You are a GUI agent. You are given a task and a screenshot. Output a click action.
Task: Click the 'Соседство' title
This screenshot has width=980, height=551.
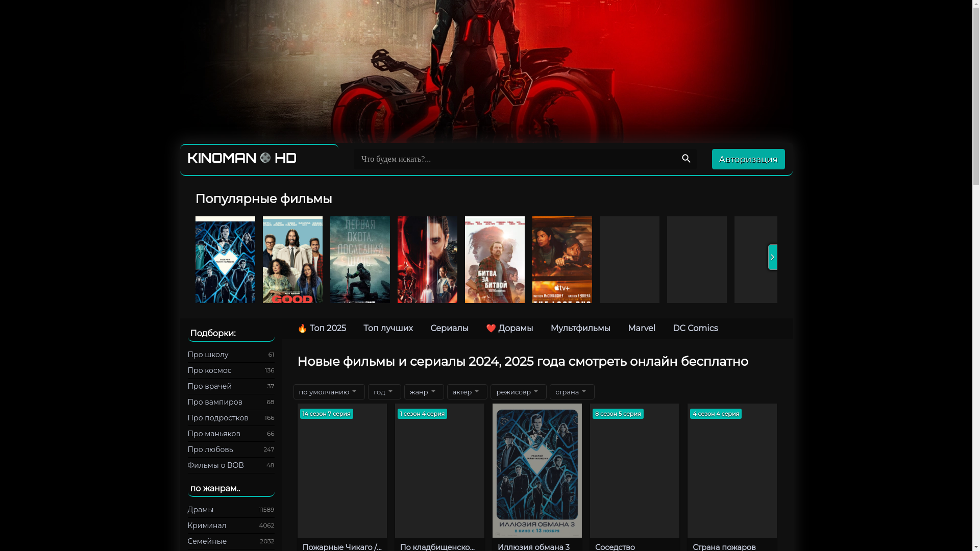tap(615, 547)
